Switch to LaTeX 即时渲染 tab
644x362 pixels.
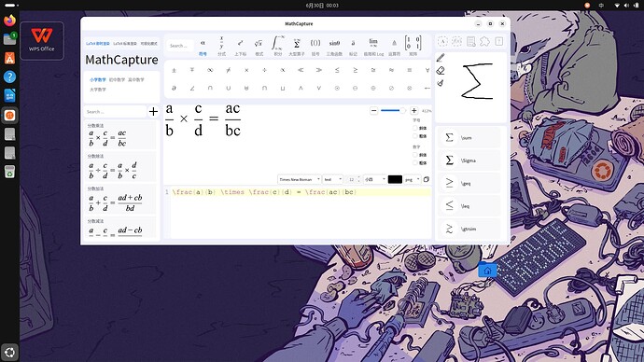[x=97, y=44]
